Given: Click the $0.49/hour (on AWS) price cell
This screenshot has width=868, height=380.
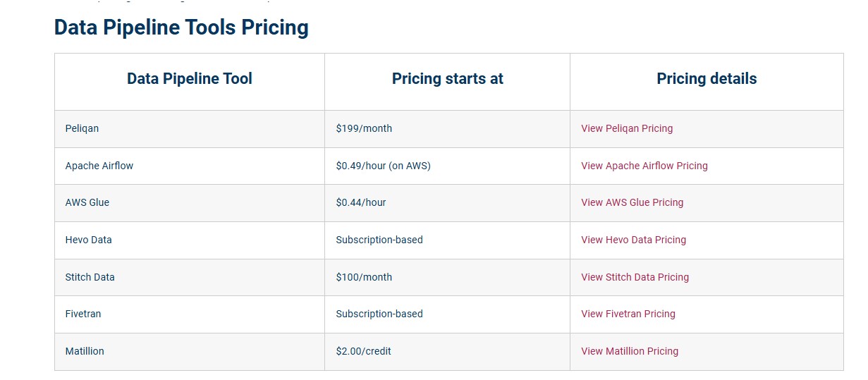Looking at the screenshot, I should click(447, 166).
